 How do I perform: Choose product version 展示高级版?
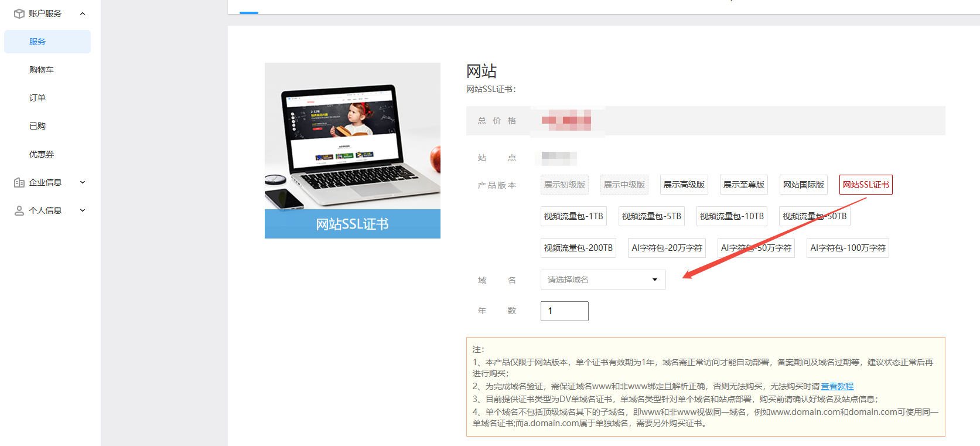(x=684, y=185)
